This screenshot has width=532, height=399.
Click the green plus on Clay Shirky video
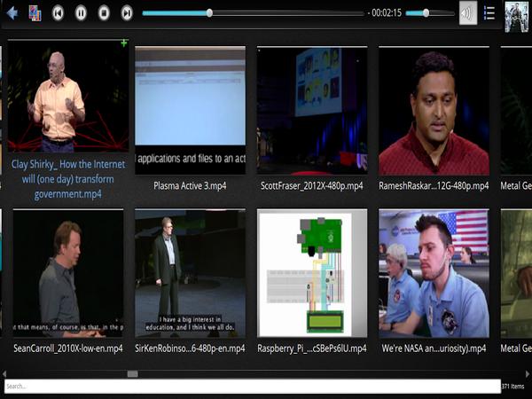124,43
